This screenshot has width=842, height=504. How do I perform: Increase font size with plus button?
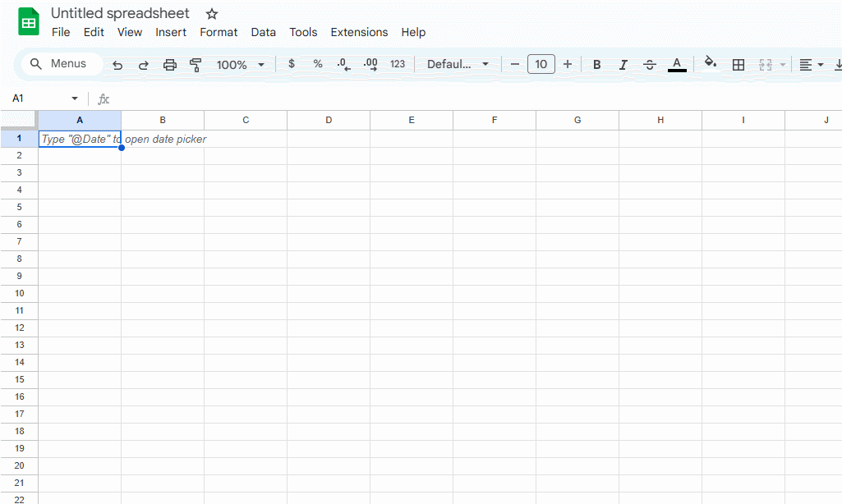tap(568, 64)
